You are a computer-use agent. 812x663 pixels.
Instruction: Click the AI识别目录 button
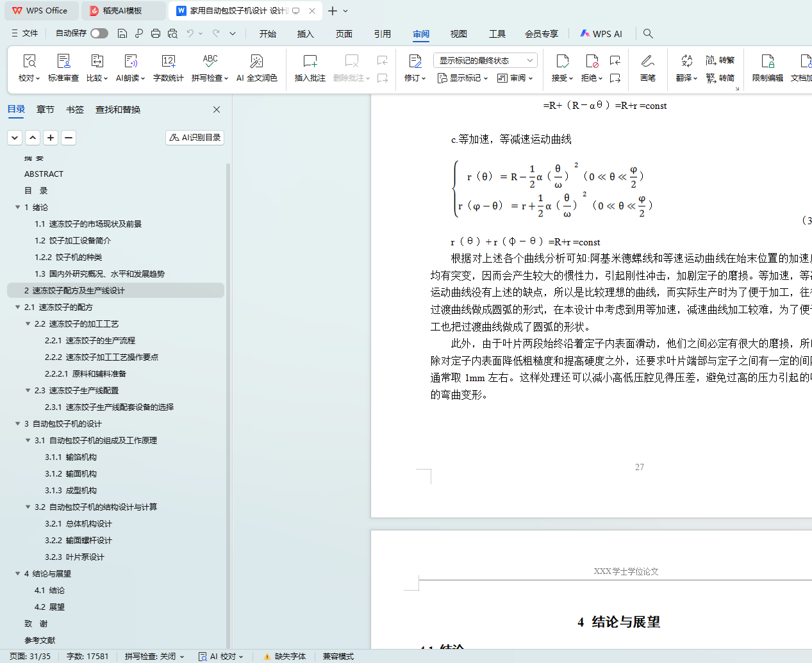[x=195, y=138]
